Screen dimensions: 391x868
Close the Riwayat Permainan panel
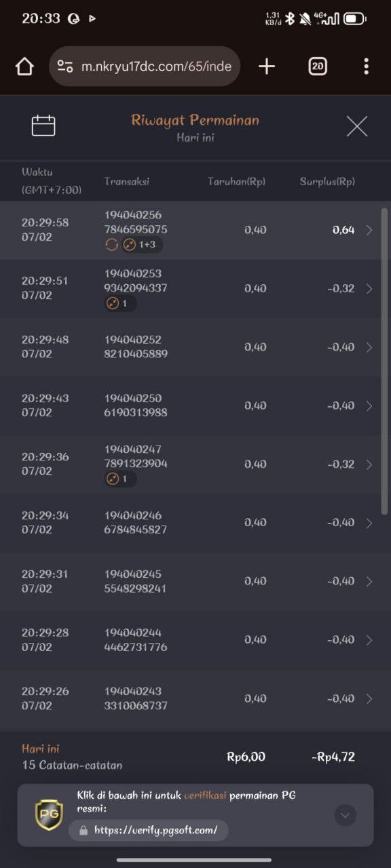357,126
